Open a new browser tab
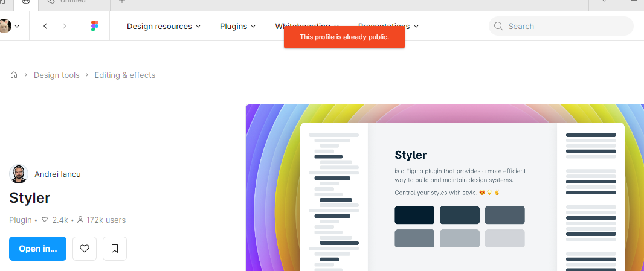 click(x=122, y=2)
